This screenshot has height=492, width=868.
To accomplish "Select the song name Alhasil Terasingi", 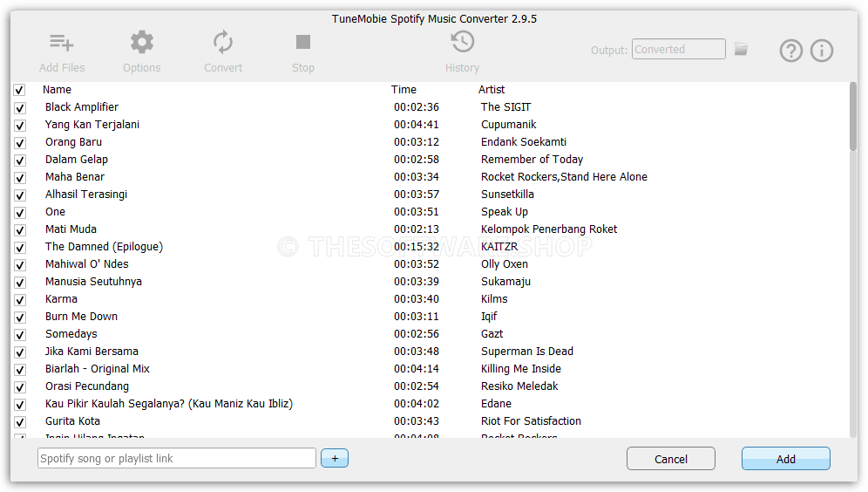I will 86,194.
